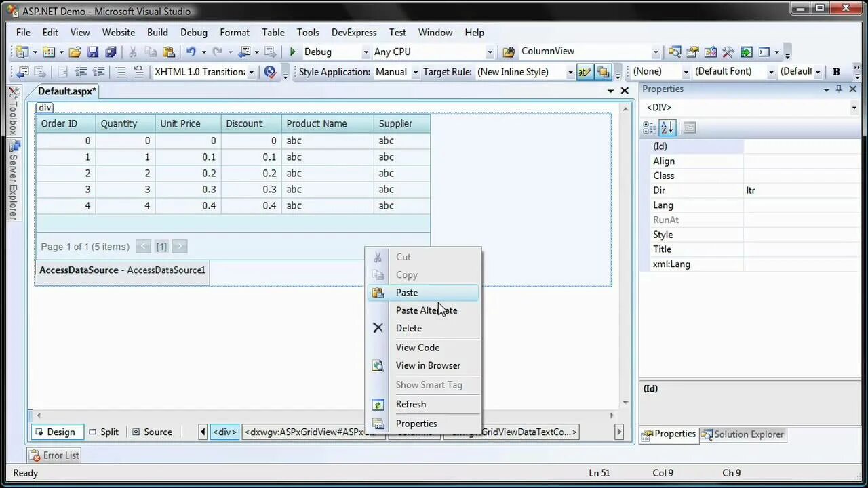The image size is (868, 488).
Task: Open the Target Rule New Inline Style dropdown
Action: [x=570, y=72]
